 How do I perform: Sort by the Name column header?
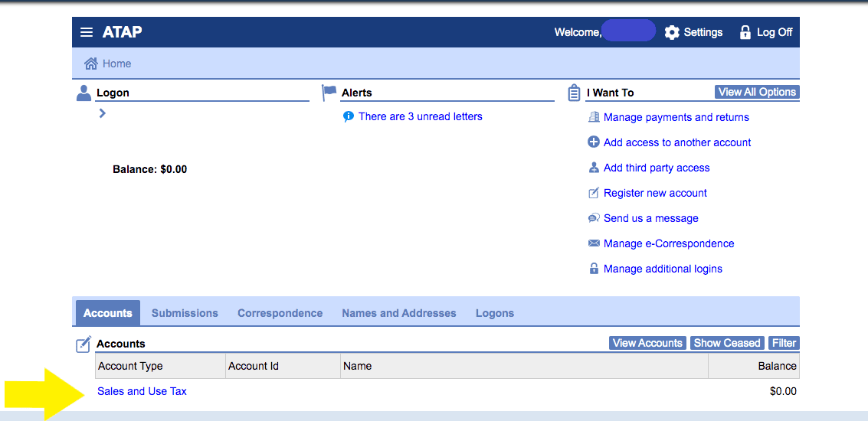(524, 366)
